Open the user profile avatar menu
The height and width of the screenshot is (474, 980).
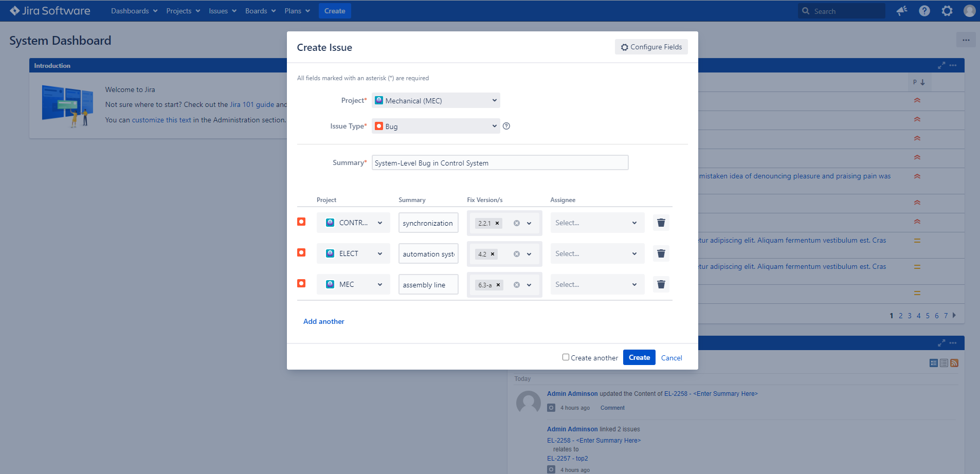point(969,11)
